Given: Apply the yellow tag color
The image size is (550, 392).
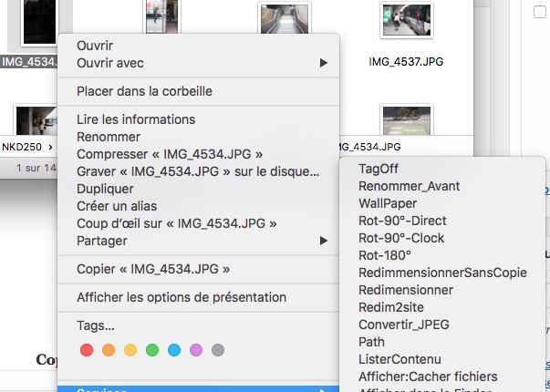Looking at the screenshot, I should tap(130, 350).
